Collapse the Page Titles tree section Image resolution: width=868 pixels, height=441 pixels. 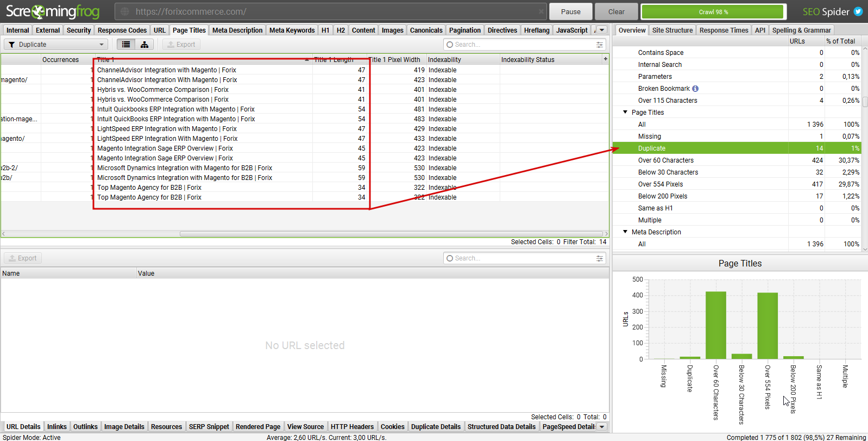click(625, 112)
